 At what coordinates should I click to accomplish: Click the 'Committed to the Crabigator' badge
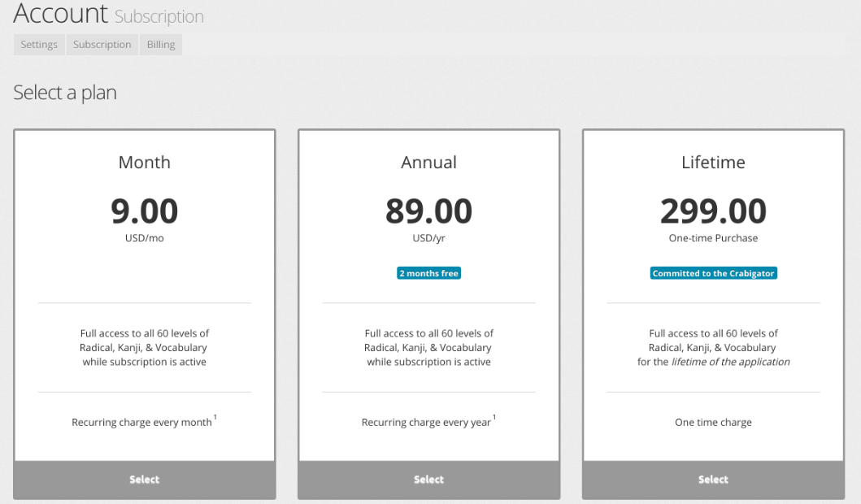tap(714, 273)
